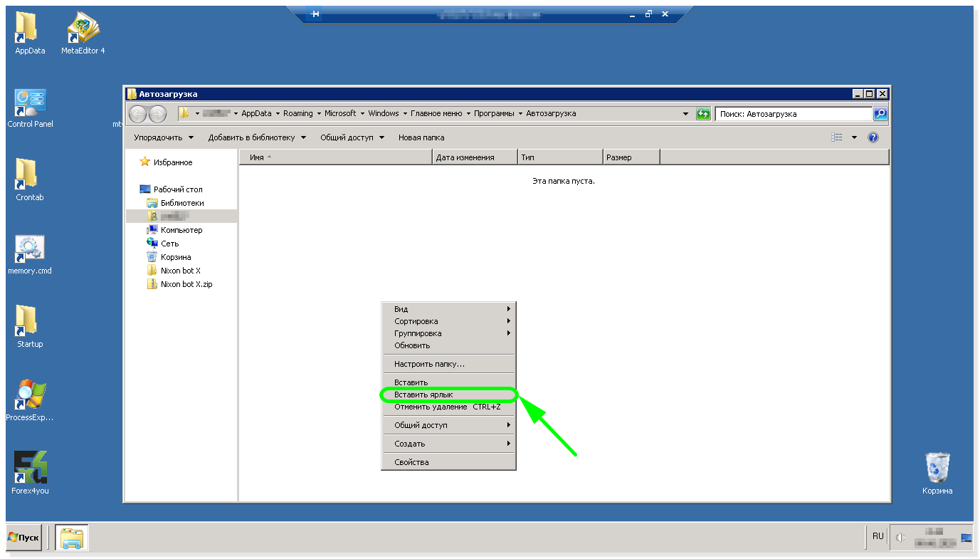
Task: Open the Пуск start menu
Action: 23,538
